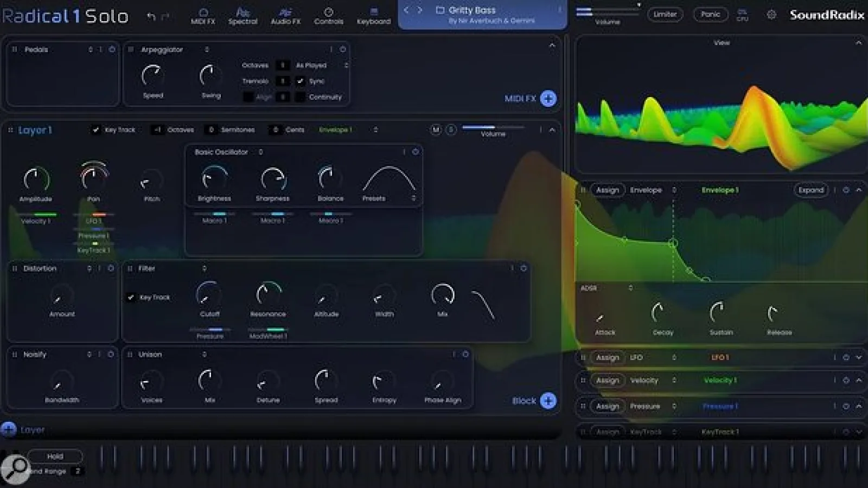Toggle Key Track in the Layer 1 header
868x488 pixels.
tap(96, 130)
